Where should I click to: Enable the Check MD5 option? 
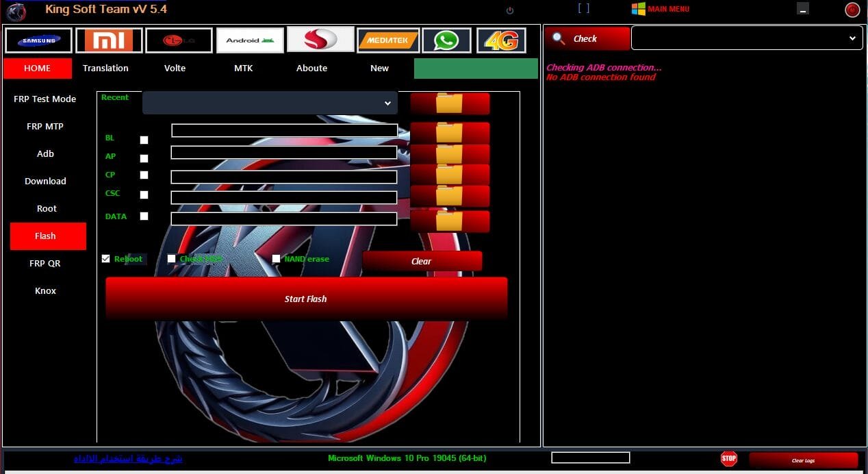pos(172,258)
